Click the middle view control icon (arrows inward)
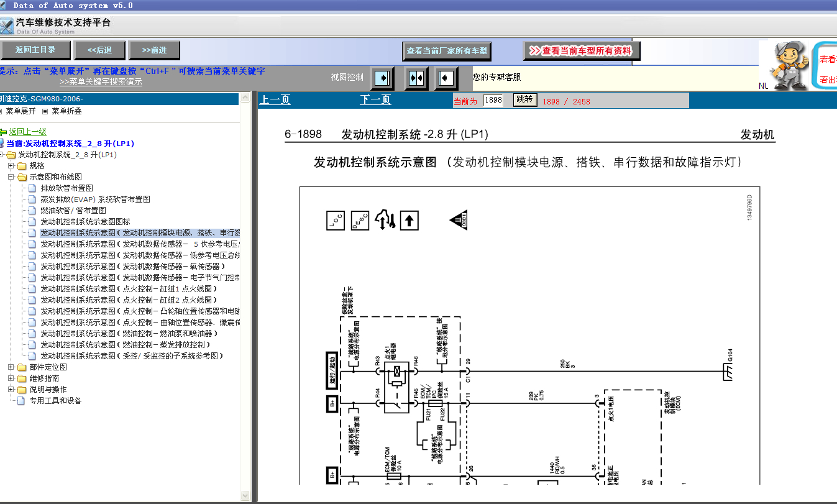837x504 pixels. [x=416, y=78]
